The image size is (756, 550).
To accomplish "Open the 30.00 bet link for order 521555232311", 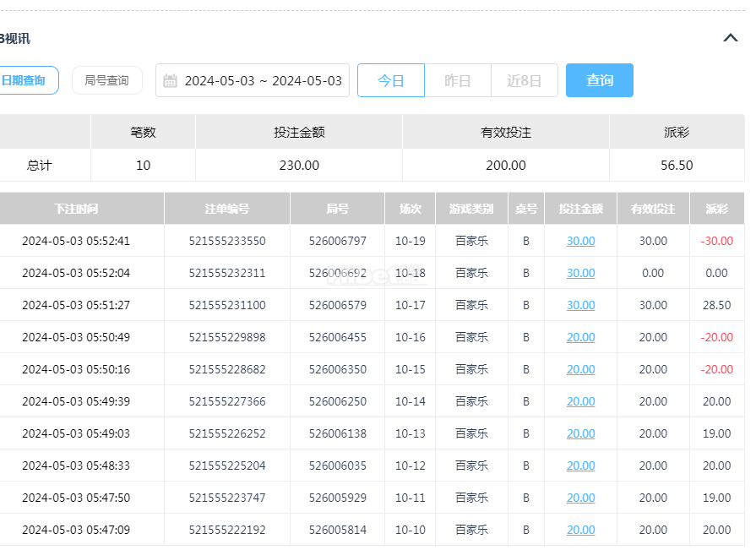I will [x=580, y=273].
